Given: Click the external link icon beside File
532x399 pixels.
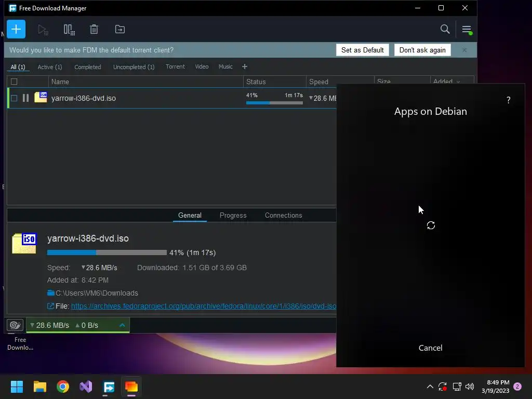Looking at the screenshot, I should 50,306.
